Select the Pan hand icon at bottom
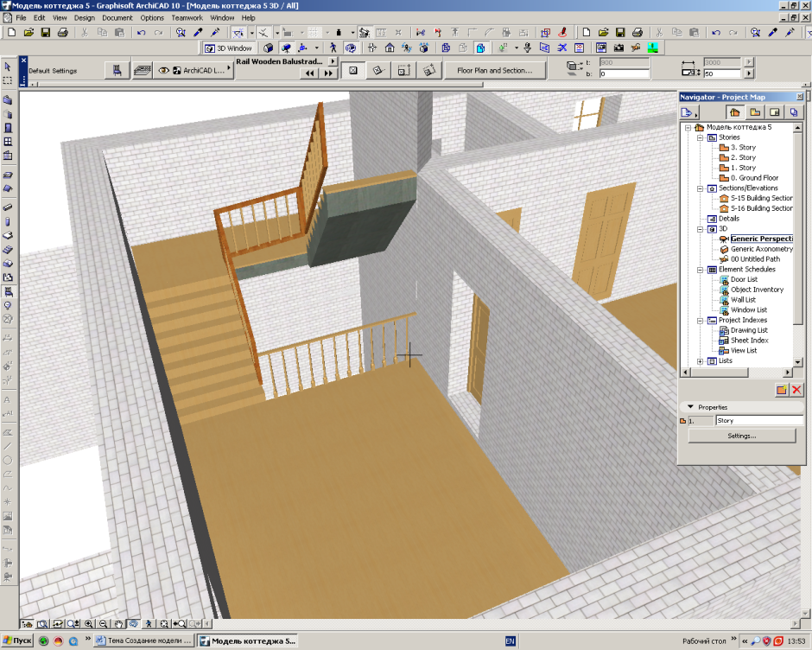Image resolution: width=812 pixels, height=650 pixels. [x=118, y=624]
